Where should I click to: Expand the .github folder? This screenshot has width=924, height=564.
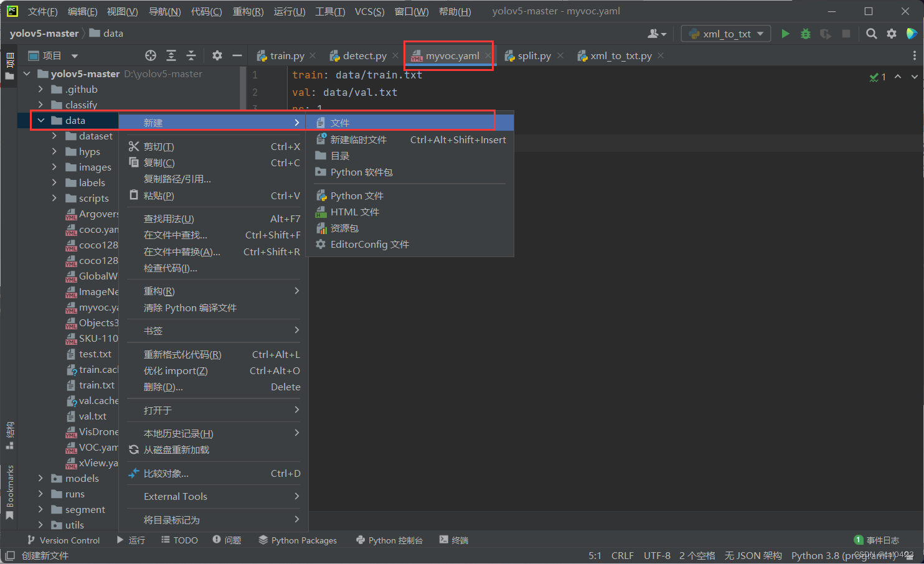point(40,89)
